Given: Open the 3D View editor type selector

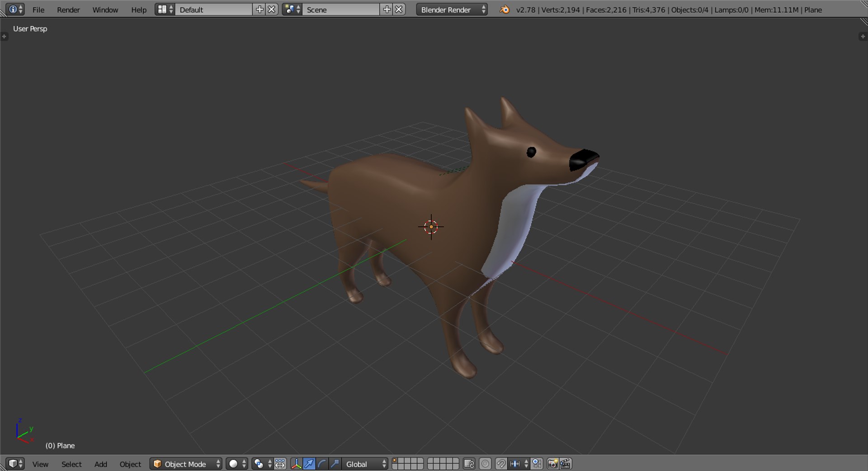Looking at the screenshot, I should tap(15, 464).
